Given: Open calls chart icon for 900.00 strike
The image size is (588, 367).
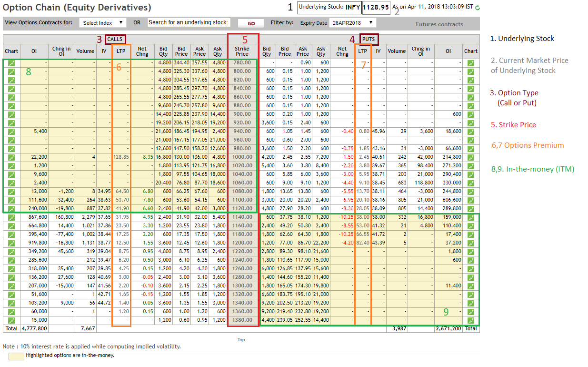Looking at the screenshot, I should pyautogui.click(x=11, y=114).
